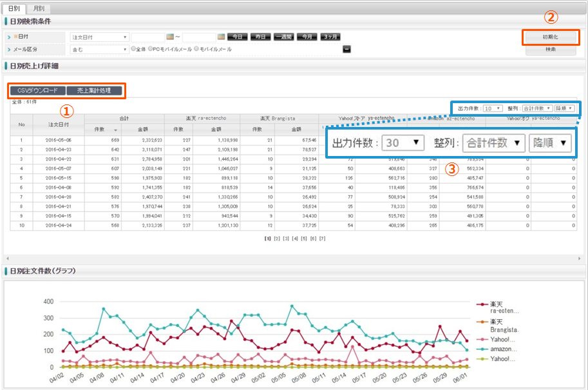Click the amazon legend entry in chart
This screenshot has width=588, height=390.
[498, 349]
